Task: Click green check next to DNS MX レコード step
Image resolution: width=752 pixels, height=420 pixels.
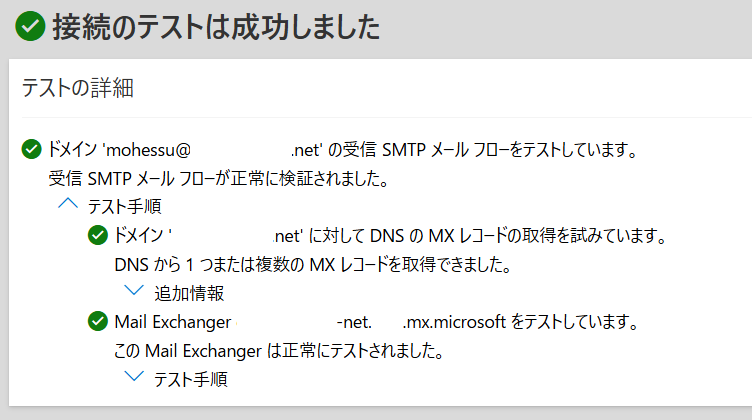Action: (x=98, y=235)
